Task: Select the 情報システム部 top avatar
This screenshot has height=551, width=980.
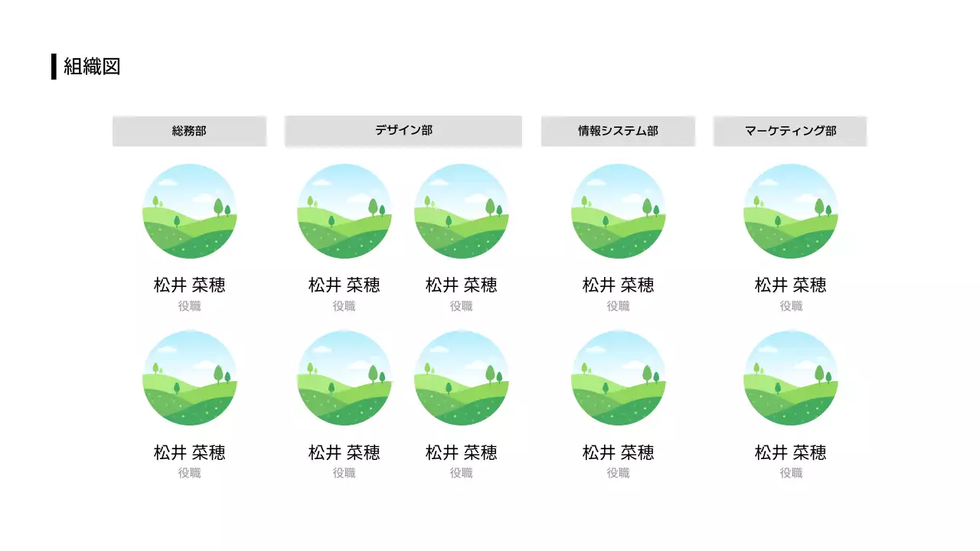Action: tap(619, 212)
